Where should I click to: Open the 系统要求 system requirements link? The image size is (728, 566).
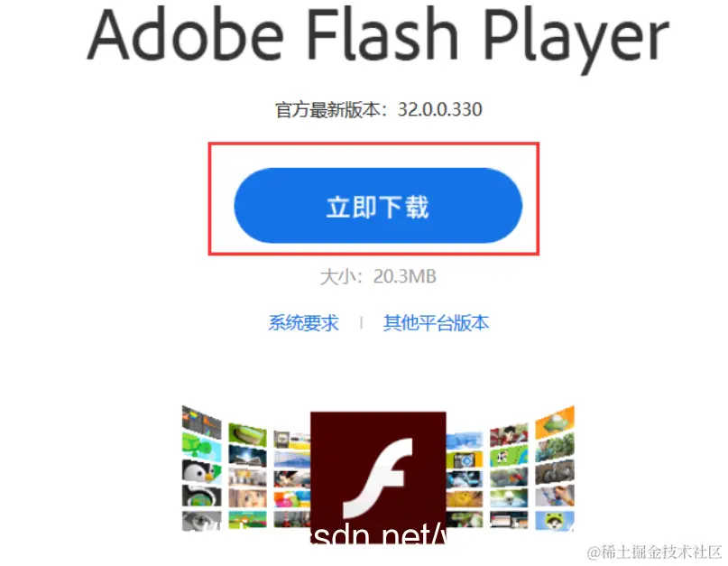coord(304,322)
